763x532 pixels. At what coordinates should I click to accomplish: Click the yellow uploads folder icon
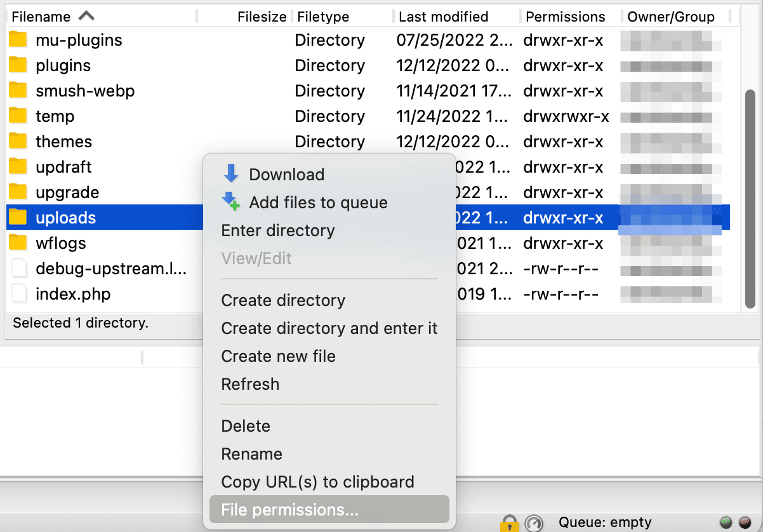pyautogui.click(x=18, y=217)
